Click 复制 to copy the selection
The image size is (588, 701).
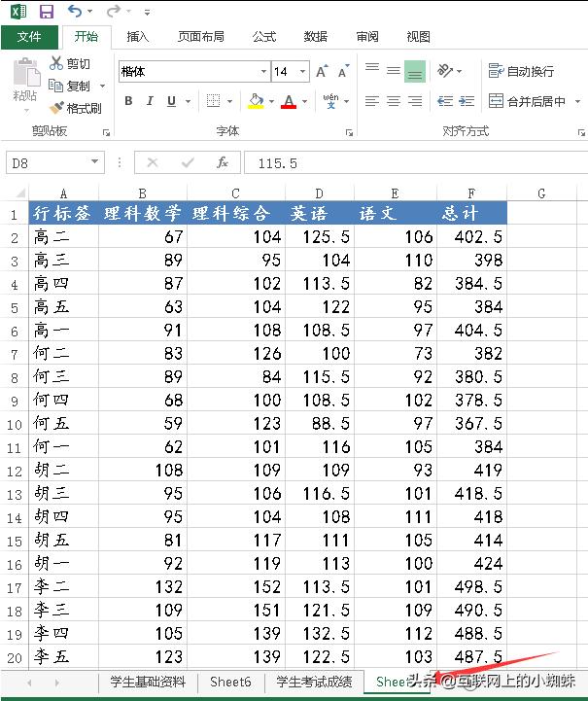[x=70, y=86]
